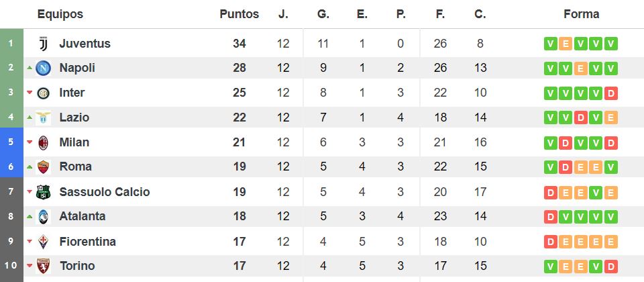Sort by the Forma column header

click(x=581, y=14)
